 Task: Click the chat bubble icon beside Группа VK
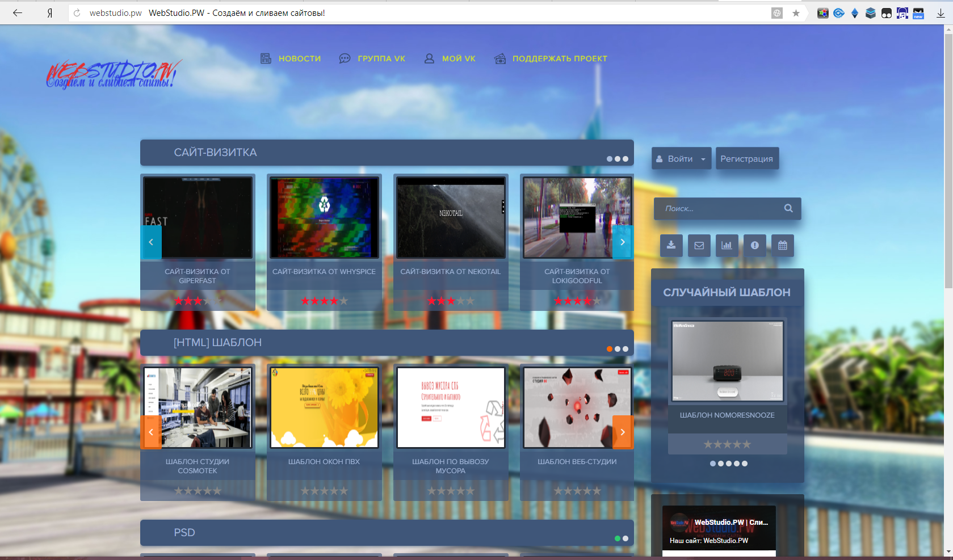click(x=345, y=58)
